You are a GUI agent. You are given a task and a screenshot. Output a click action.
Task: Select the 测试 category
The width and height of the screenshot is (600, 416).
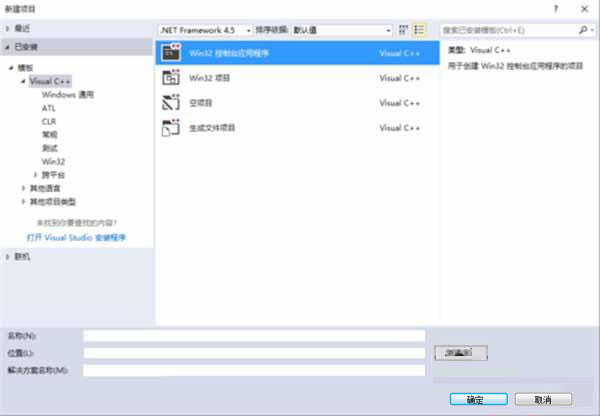click(x=50, y=148)
